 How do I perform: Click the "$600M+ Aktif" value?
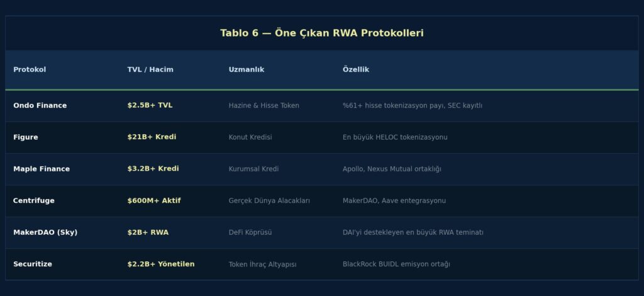coord(154,201)
